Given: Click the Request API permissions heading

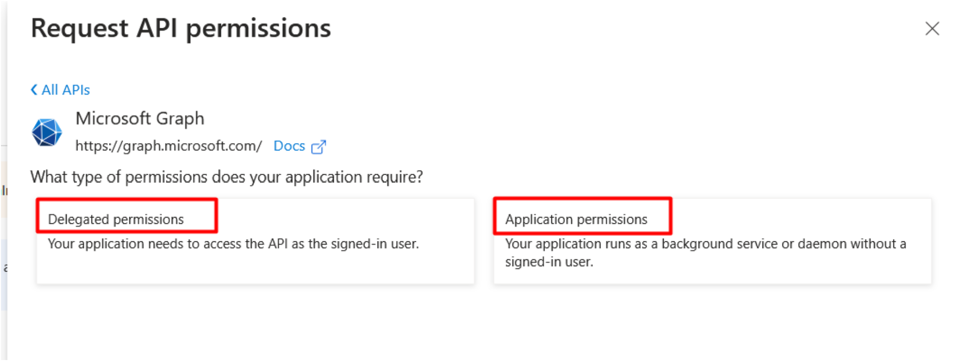Looking at the screenshot, I should click(x=181, y=28).
